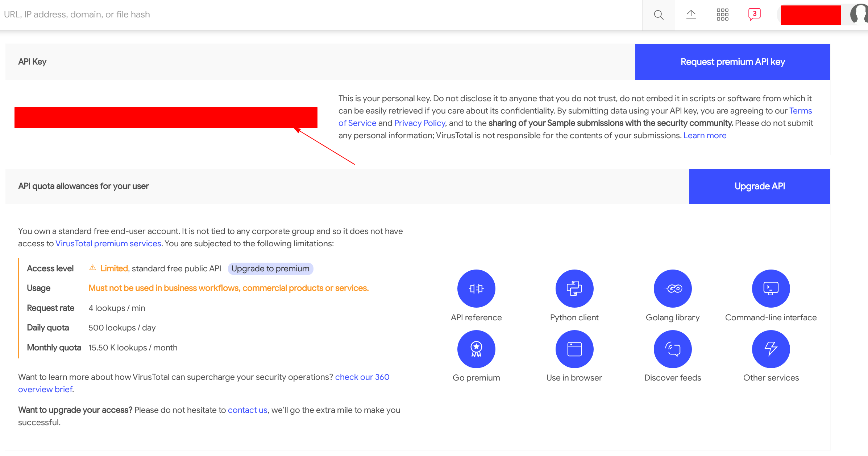Click the Monthly quota label
Viewport: 868px width, 456px height.
point(54,348)
